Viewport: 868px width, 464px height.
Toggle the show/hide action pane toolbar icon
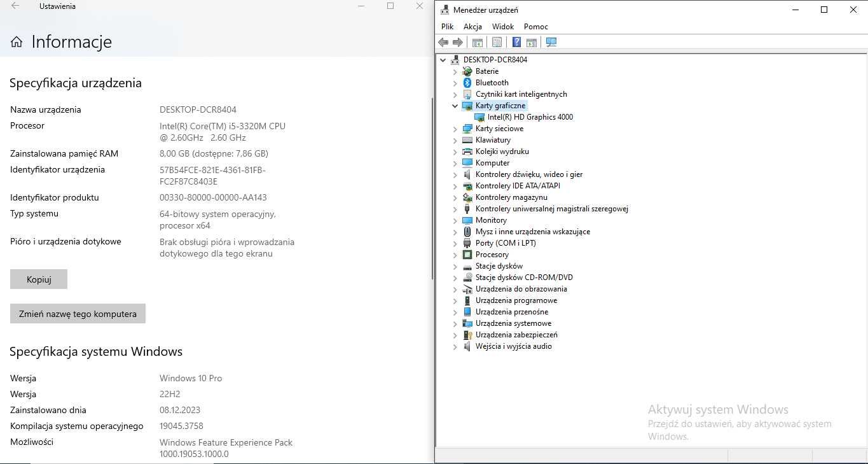(x=532, y=43)
